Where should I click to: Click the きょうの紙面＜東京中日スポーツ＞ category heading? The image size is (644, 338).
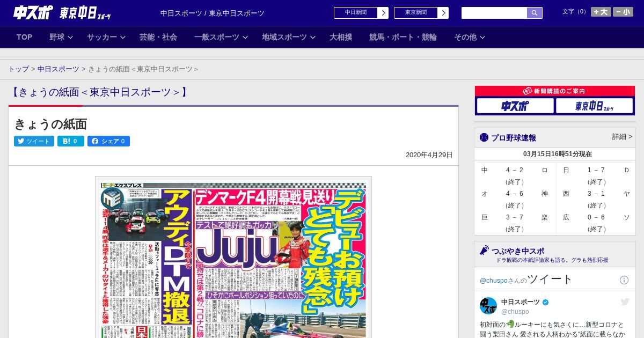[100, 92]
